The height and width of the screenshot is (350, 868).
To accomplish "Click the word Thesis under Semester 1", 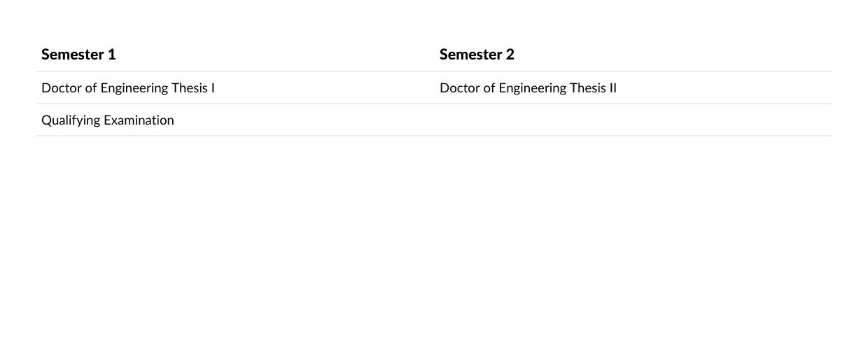I will point(189,88).
